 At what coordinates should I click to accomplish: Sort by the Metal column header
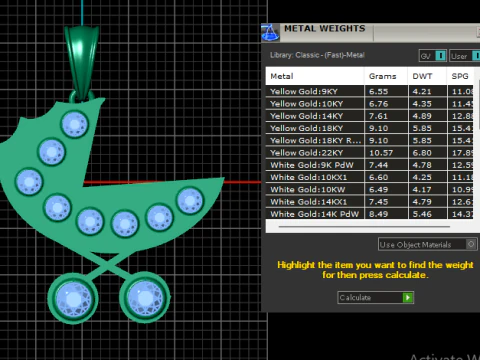[315, 76]
